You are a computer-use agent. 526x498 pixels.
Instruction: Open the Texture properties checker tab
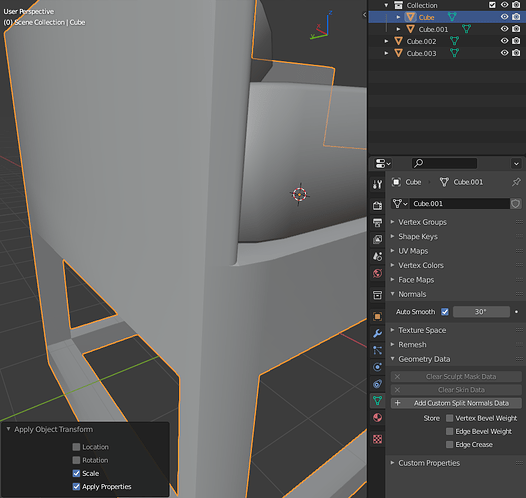[x=377, y=439]
